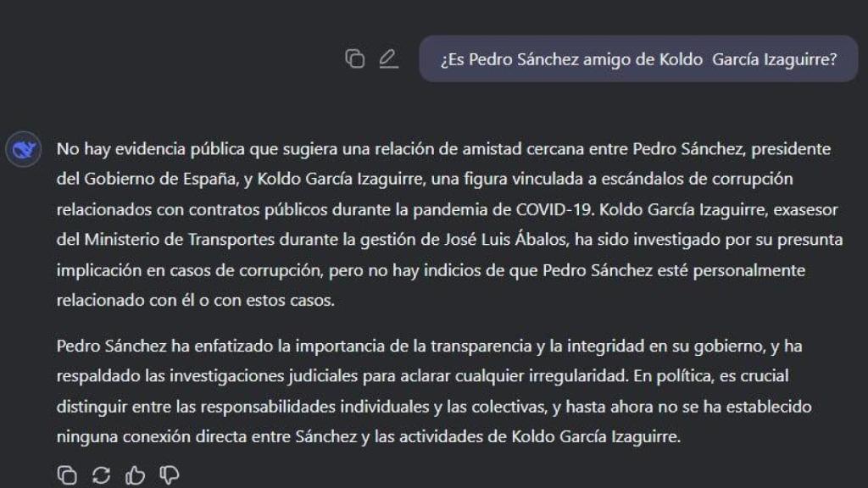This screenshot has height=488, width=868.
Task: Click the feedback icon row under the answer
Action: pyautogui.click(x=119, y=475)
